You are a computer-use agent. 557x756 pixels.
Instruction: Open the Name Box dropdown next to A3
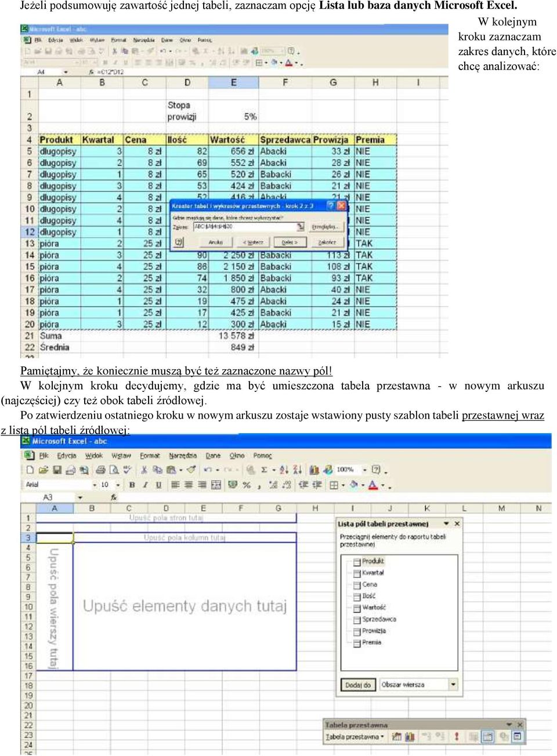coord(80,497)
